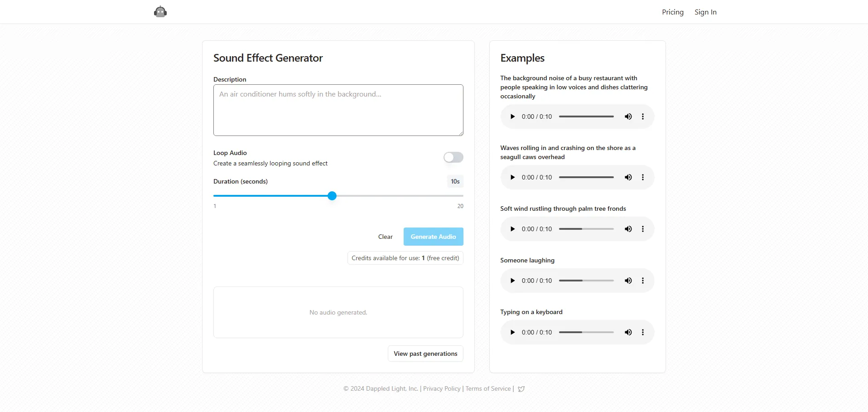Click the Twitter bird icon in footer
This screenshot has width=868, height=412.
pyautogui.click(x=521, y=389)
